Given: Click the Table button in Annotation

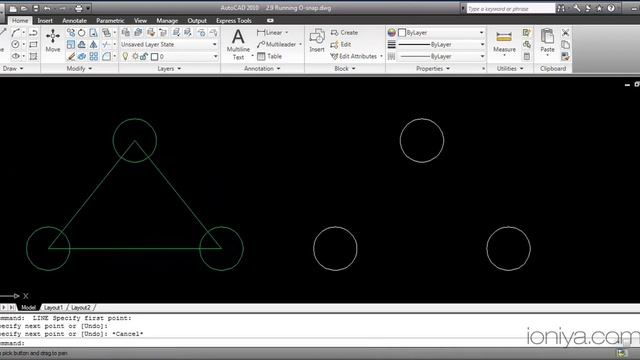Looking at the screenshot, I should tap(269, 56).
